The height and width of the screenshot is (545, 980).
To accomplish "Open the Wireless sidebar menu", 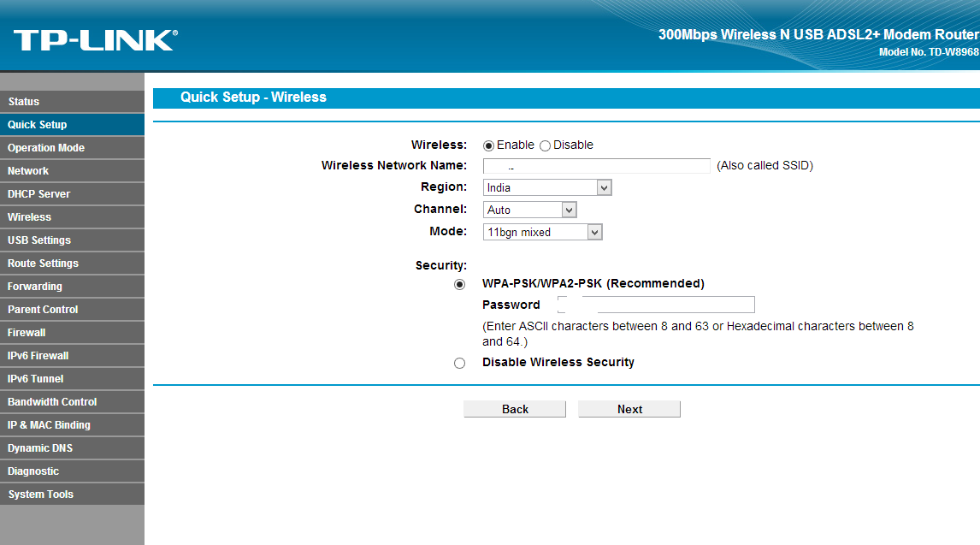I will tap(72, 216).
